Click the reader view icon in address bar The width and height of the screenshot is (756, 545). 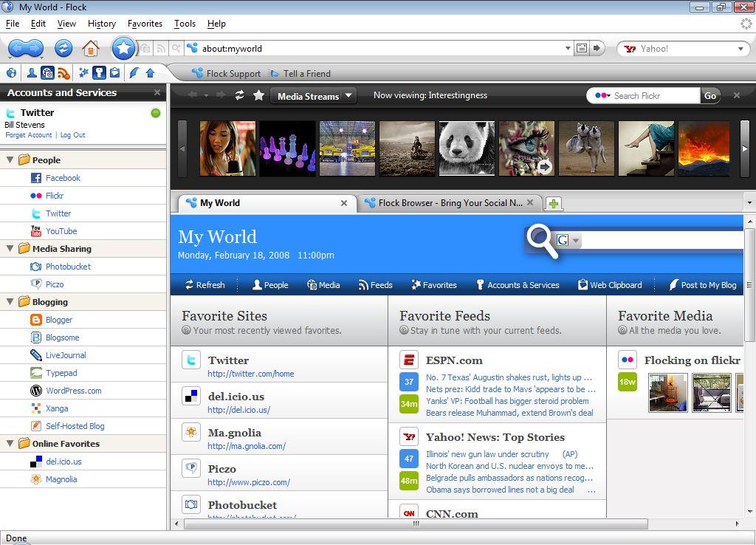[582, 48]
